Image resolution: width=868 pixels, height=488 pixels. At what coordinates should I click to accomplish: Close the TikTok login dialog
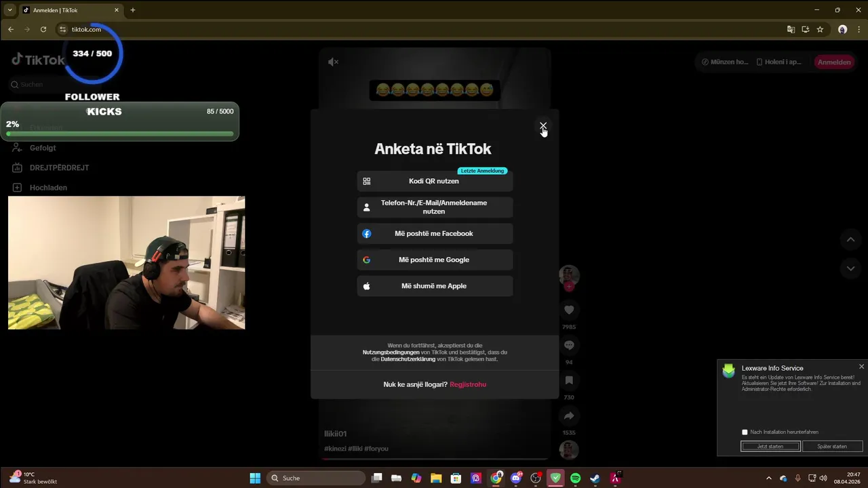pos(542,126)
